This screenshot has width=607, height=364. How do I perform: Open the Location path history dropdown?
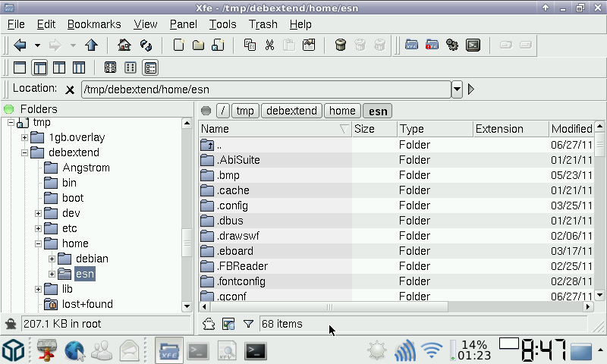(457, 89)
